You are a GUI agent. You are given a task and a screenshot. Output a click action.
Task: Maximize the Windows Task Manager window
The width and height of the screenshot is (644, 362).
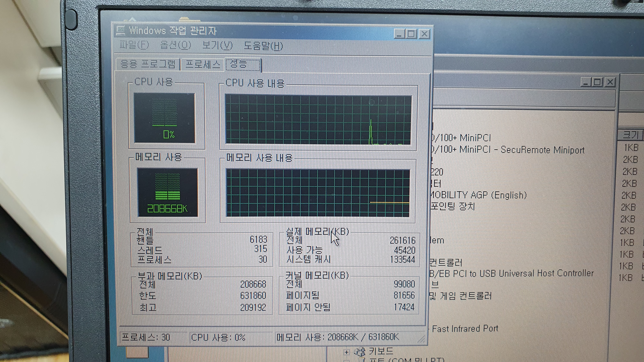pos(411,34)
